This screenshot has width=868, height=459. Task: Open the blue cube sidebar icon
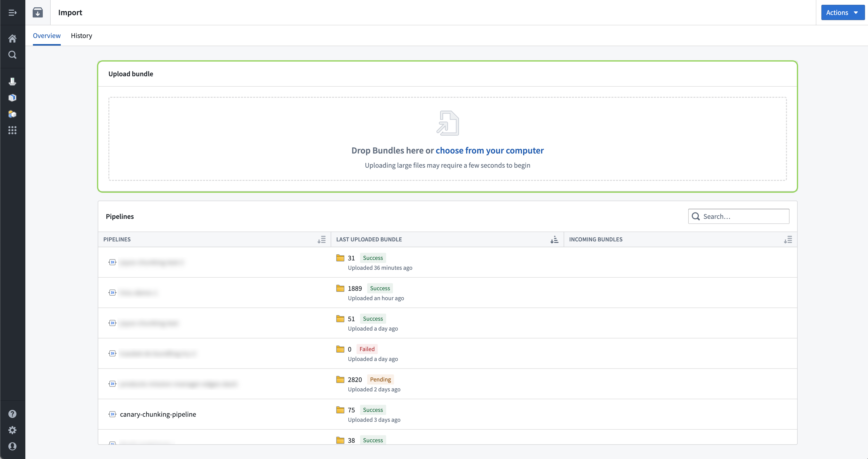12,97
